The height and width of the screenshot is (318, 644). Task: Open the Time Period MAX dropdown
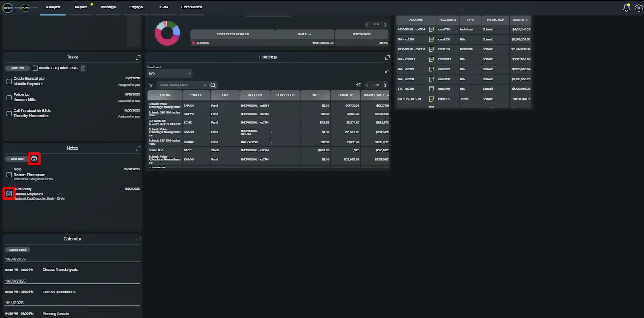coord(170,73)
